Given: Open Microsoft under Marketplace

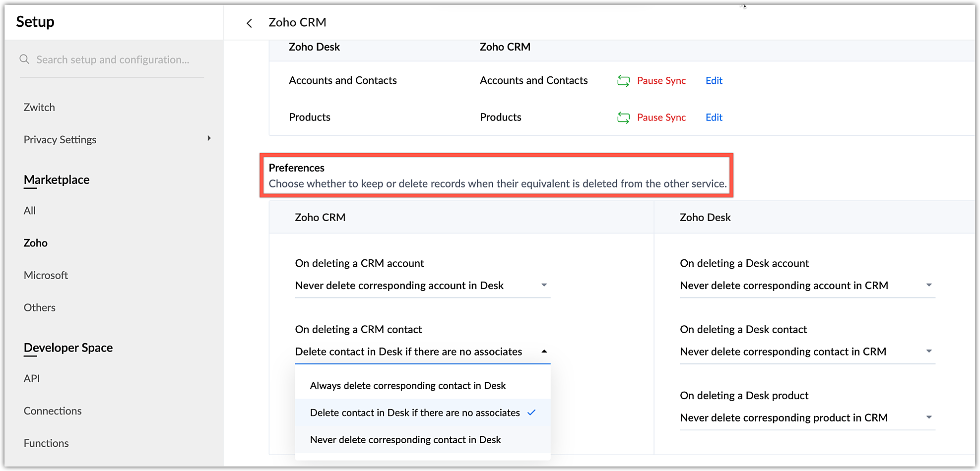Looking at the screenshot, I should coord(46,275).
